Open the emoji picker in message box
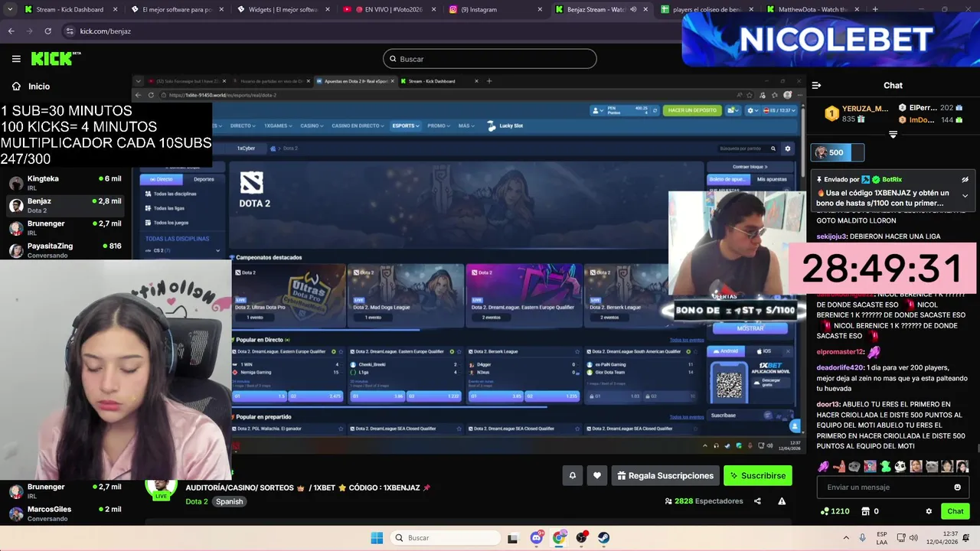 tap(957, 487)
